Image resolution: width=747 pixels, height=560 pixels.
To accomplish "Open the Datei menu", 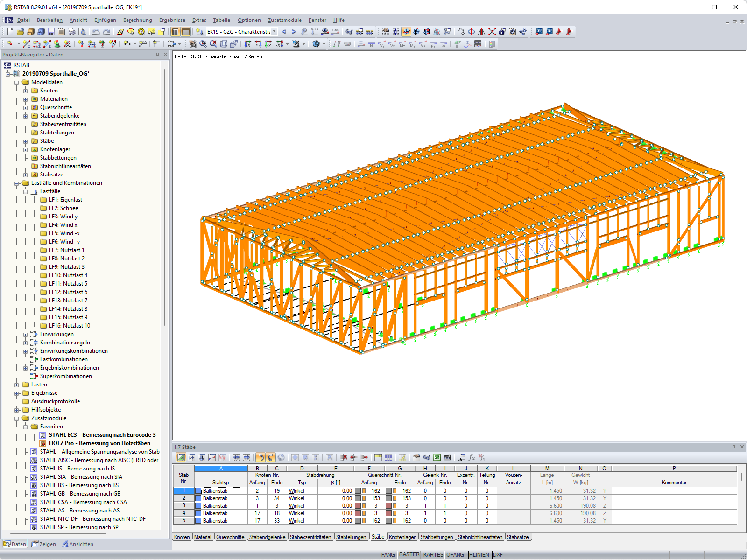I will 23,20.
